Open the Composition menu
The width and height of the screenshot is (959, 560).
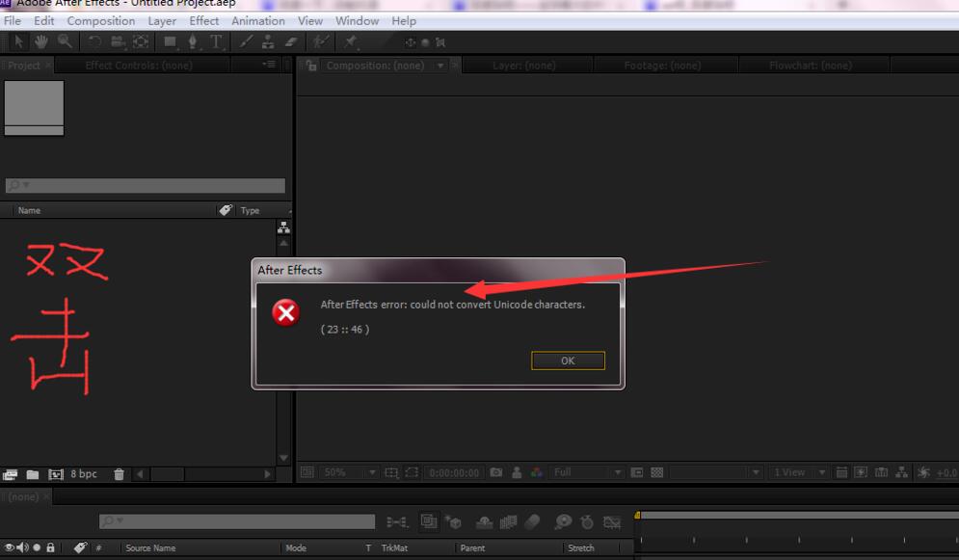(101, 20)
